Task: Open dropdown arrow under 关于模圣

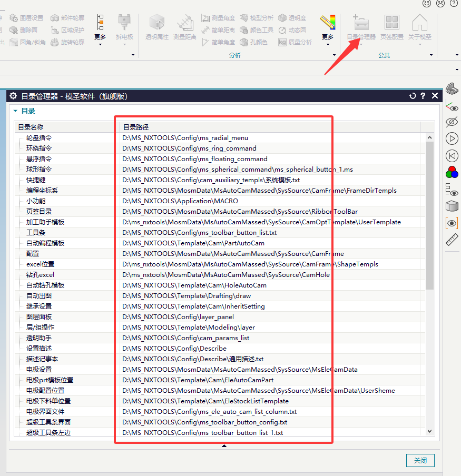Action: click(x=420, y=44)
